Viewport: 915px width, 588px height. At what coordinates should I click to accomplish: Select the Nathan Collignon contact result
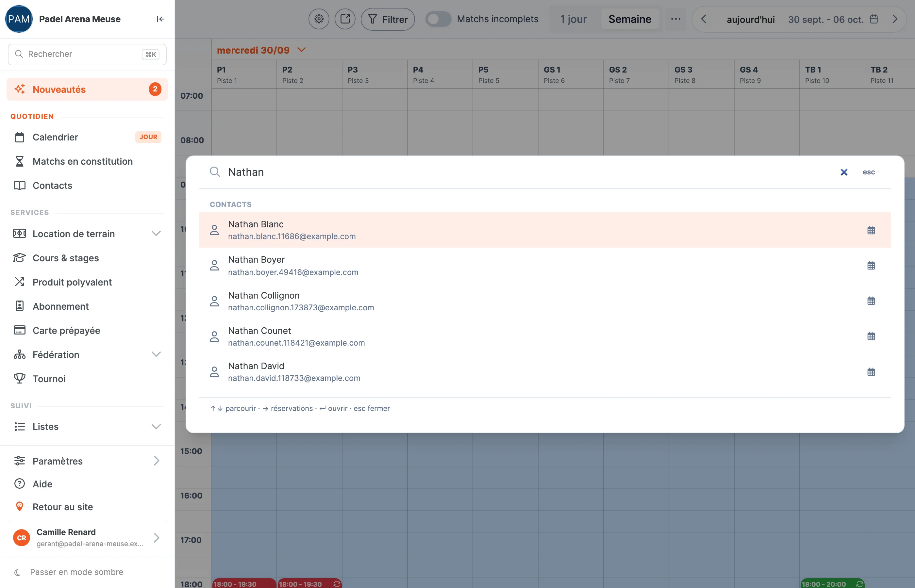545,301
